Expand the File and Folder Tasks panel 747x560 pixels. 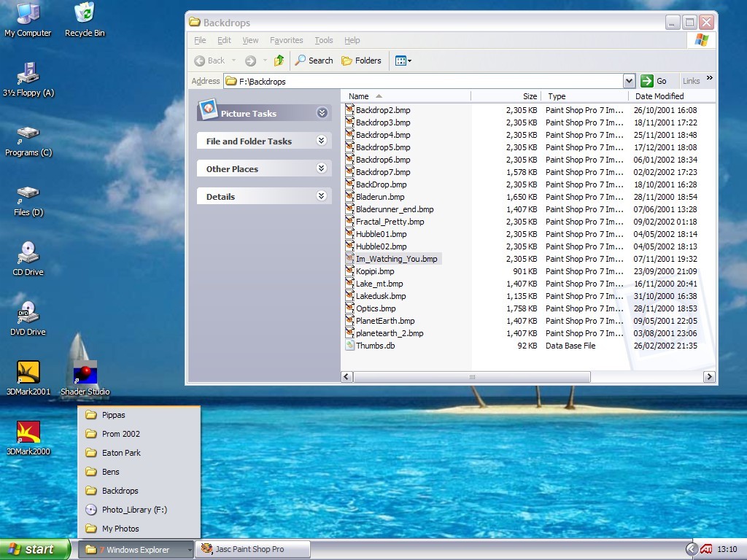(322, 141)
